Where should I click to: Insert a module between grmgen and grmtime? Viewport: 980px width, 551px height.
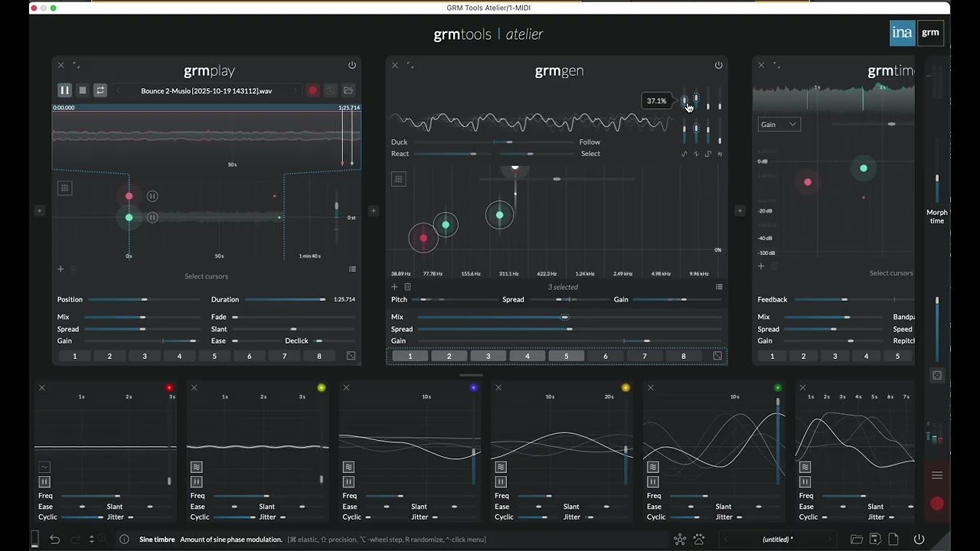tap(740, 210)
